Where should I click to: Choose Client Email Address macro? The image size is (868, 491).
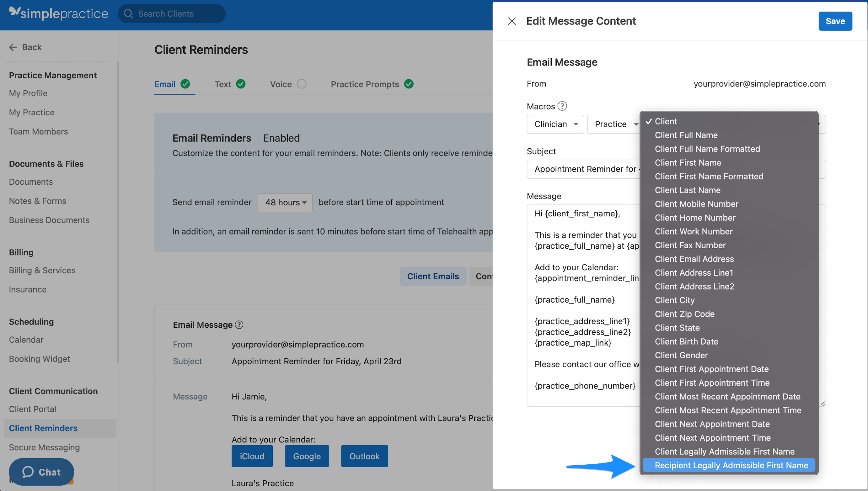tap(729, 259)
